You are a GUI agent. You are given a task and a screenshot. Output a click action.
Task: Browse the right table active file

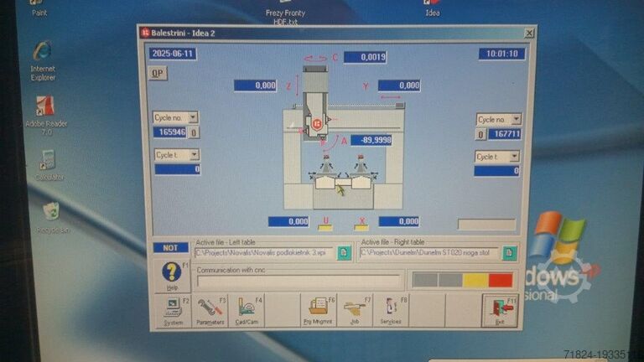(x=509, y=252)
